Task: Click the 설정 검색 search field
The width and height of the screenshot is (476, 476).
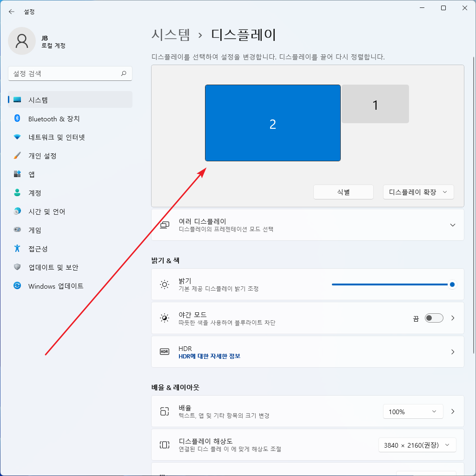Action: point(70,73)
